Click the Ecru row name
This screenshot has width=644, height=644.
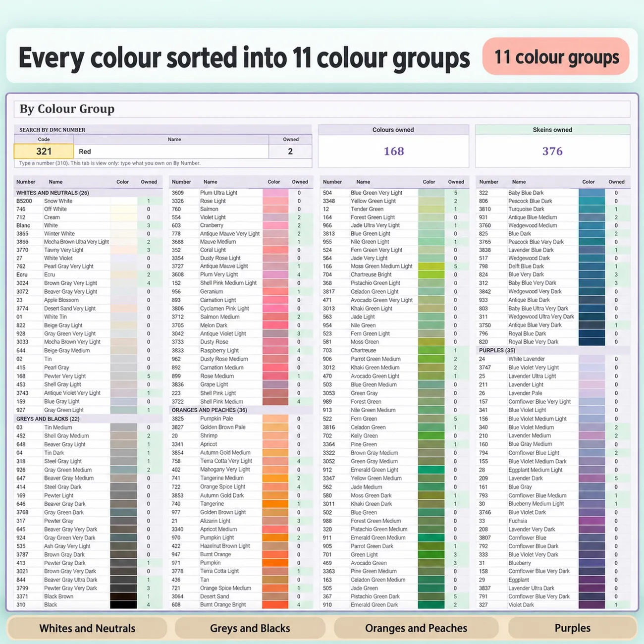tap(50, 274)
